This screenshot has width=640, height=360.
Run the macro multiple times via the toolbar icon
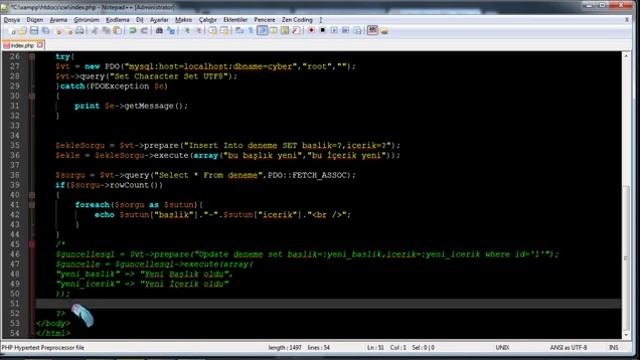pos(345,31)
